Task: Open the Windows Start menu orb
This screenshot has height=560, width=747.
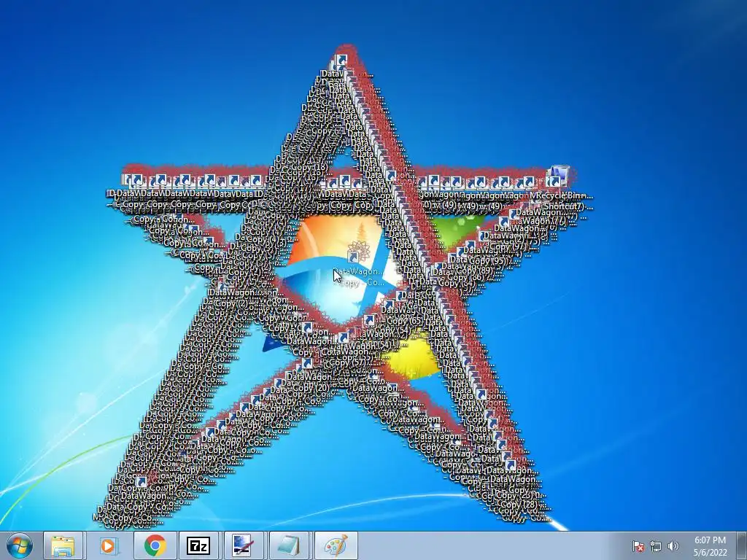Action: coord(20,545)
